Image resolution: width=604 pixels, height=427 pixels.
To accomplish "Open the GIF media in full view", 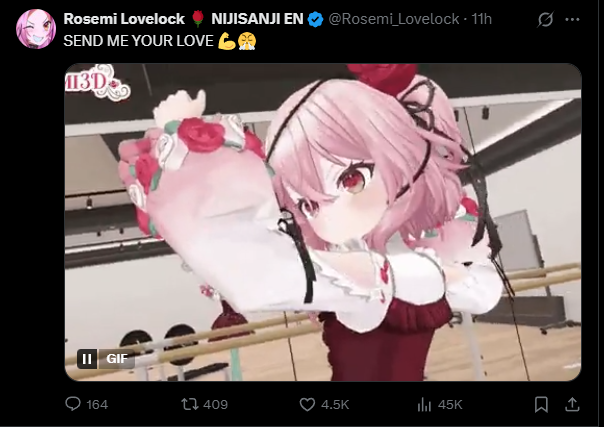I will click(323, 222).
